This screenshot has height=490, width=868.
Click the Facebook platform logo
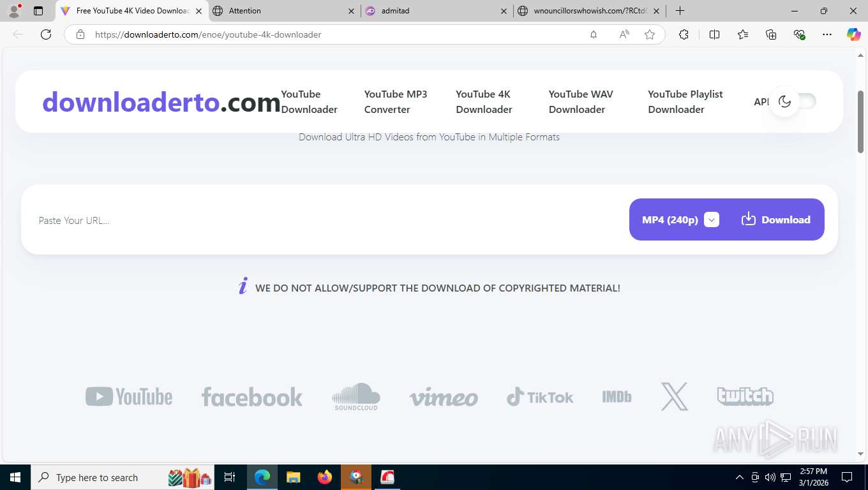(252, 397)
